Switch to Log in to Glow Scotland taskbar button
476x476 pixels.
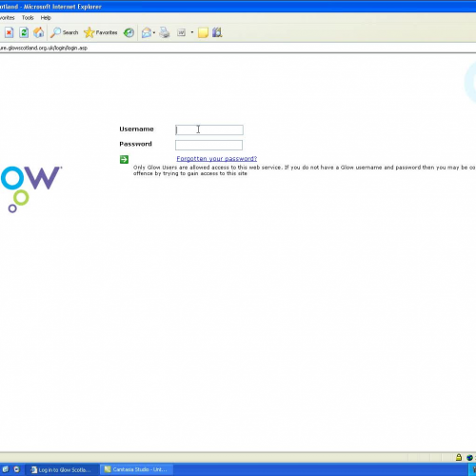tap(61, 469)
